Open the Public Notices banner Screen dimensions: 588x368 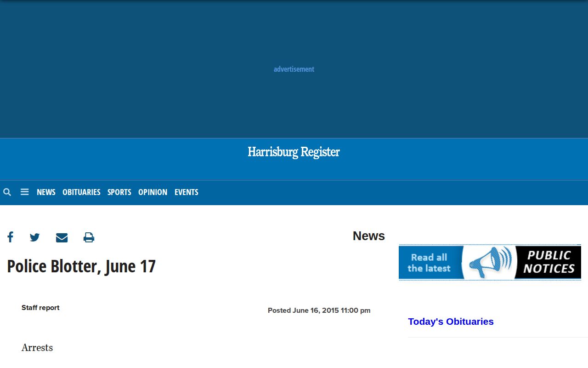pos(490,262)
